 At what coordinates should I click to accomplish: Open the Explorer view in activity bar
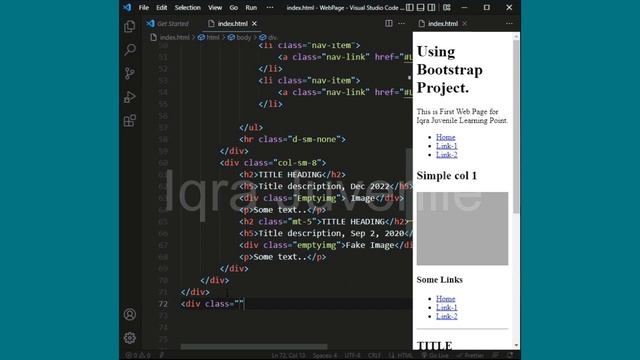click(130, 27)
